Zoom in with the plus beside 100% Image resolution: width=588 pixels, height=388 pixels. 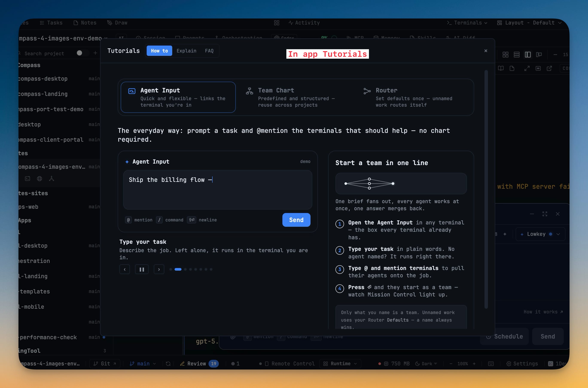tap(474, 363)
